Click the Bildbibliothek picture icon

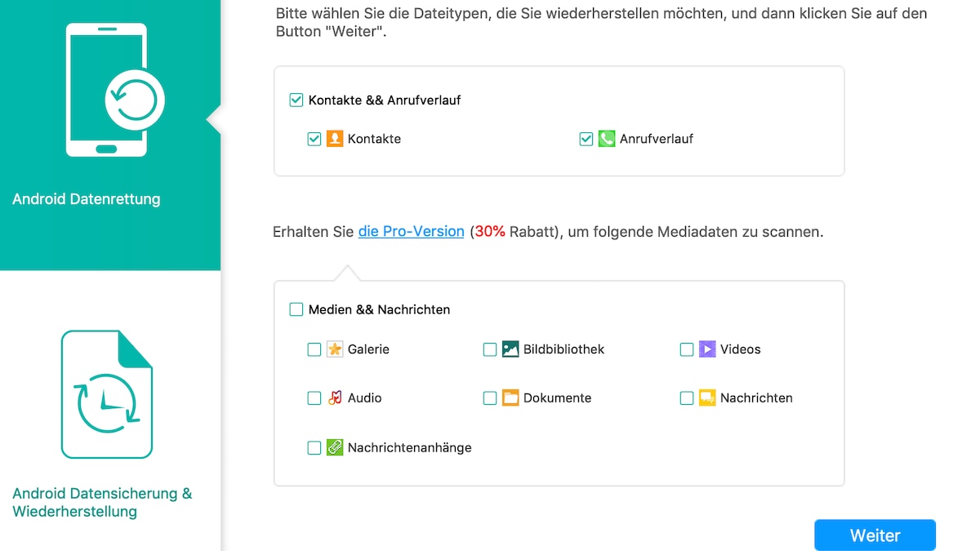tap(510, 349)
